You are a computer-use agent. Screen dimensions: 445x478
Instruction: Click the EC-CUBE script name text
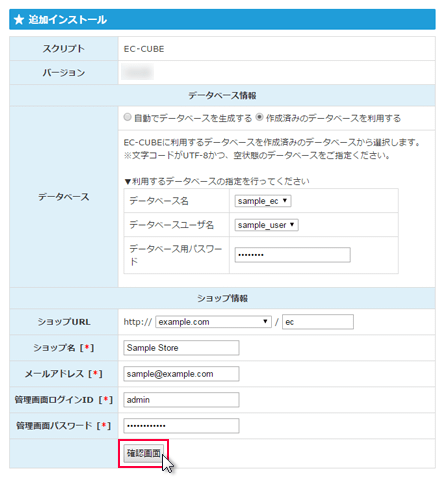pos(144,49)
